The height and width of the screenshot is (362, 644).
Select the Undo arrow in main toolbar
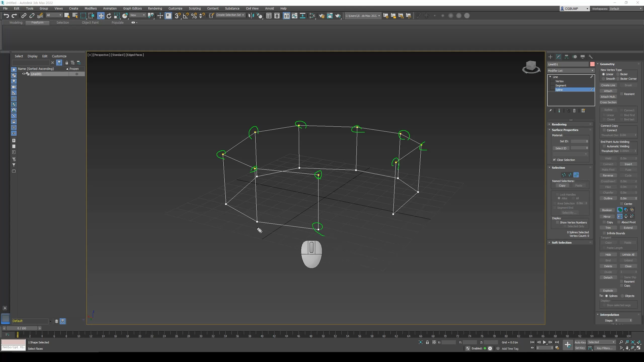(6, 16)
